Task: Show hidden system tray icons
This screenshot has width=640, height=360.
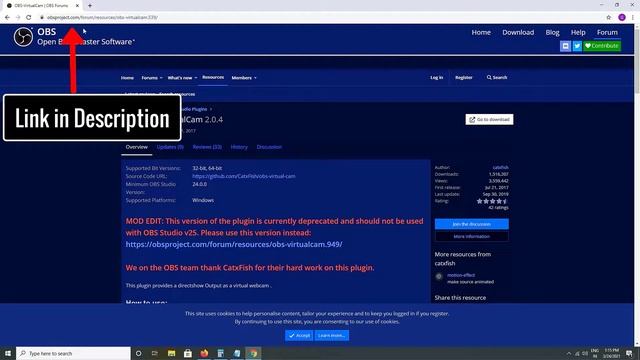Action: 569,353
